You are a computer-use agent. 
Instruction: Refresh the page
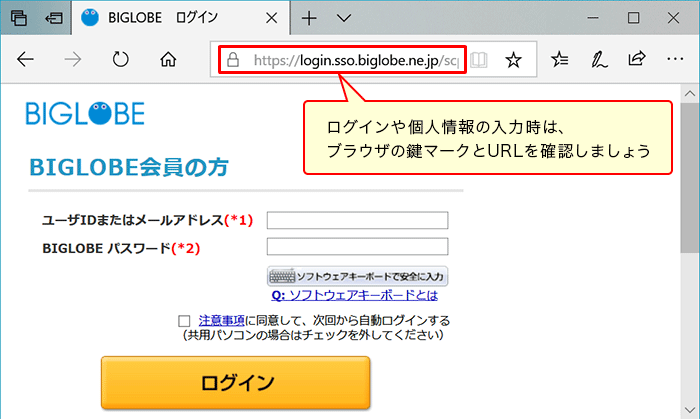pos(121,59)
